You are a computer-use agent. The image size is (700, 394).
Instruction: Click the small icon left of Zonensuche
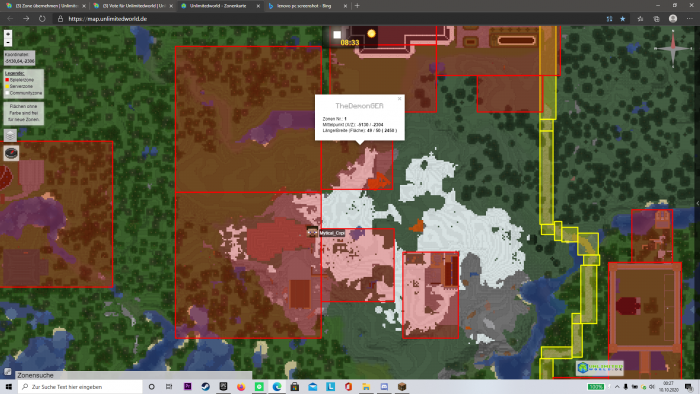point(8,371)
